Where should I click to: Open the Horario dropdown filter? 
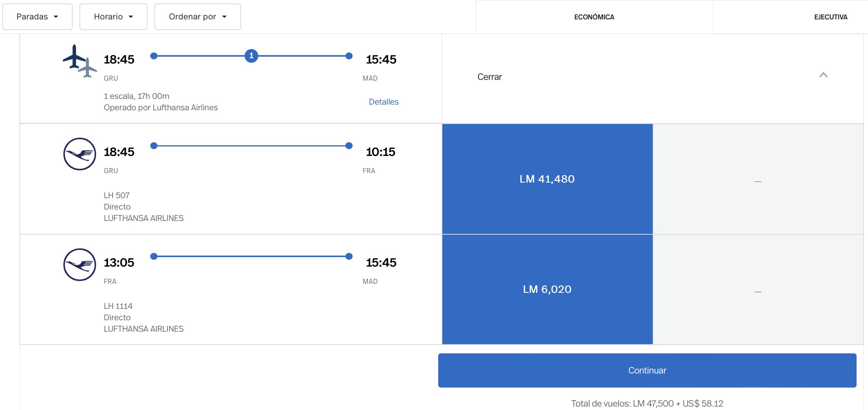pyautogui.click(x=113, y=17)
